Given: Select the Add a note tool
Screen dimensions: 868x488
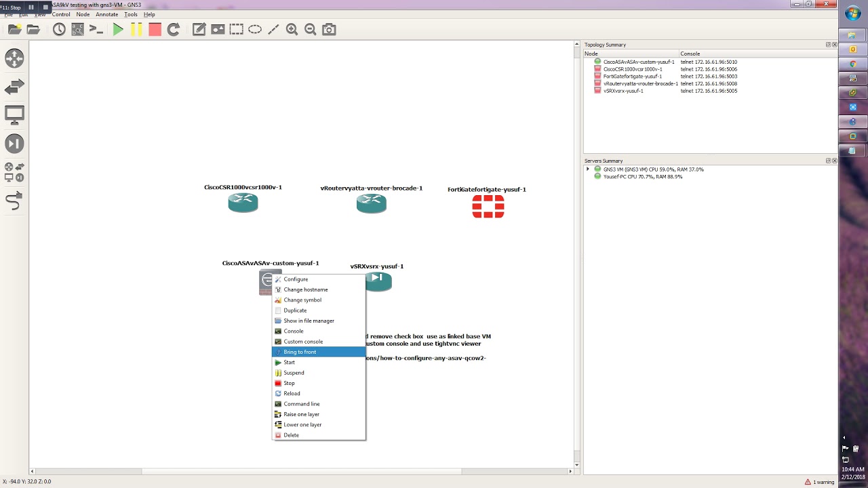Looking at the screenshot, I should [199, 29].
